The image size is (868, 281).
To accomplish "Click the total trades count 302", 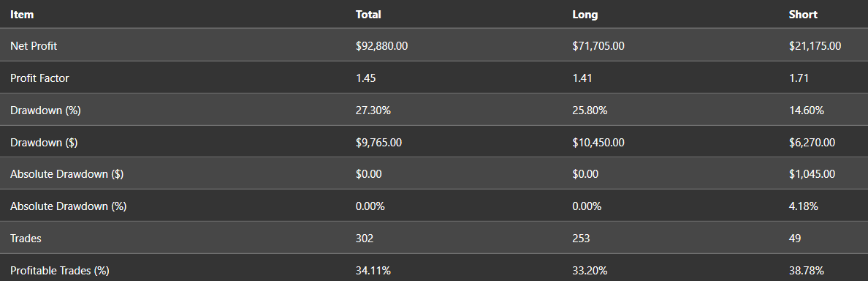I will coord(365,239).
